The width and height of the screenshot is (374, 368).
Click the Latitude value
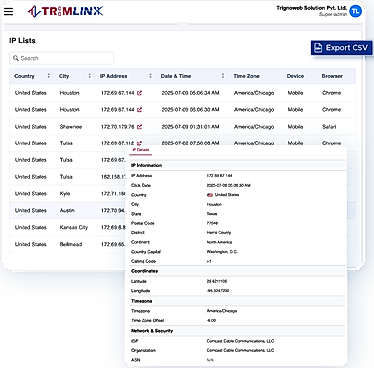click(217, 281)
